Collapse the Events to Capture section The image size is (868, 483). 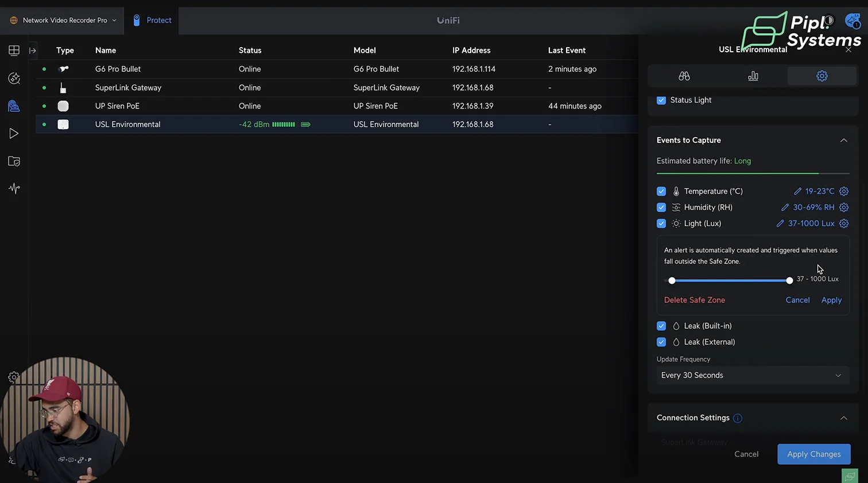click(843, 141)
